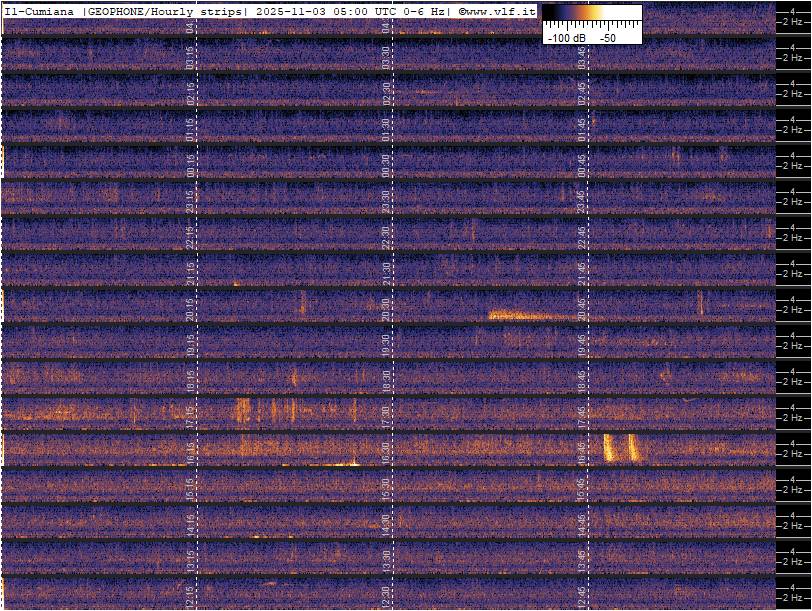Click the 16:45 time marker
Screen dimensions: 812x611
[x=582, y=450]
